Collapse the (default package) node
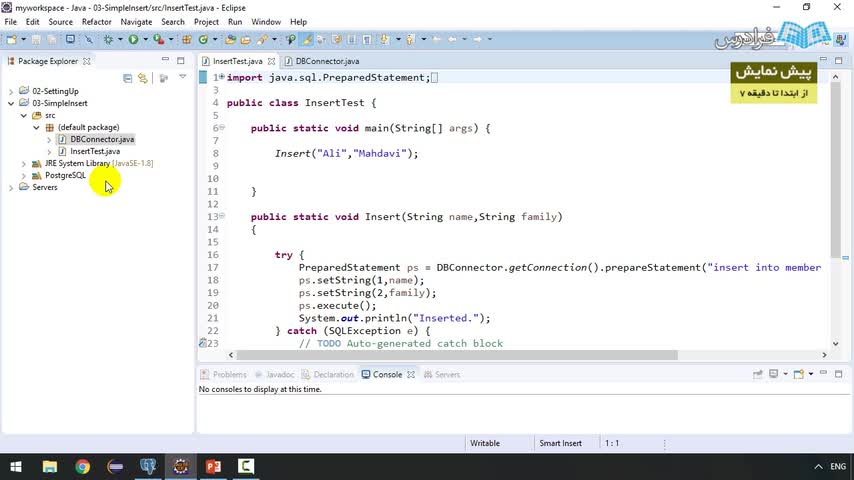 36,127
